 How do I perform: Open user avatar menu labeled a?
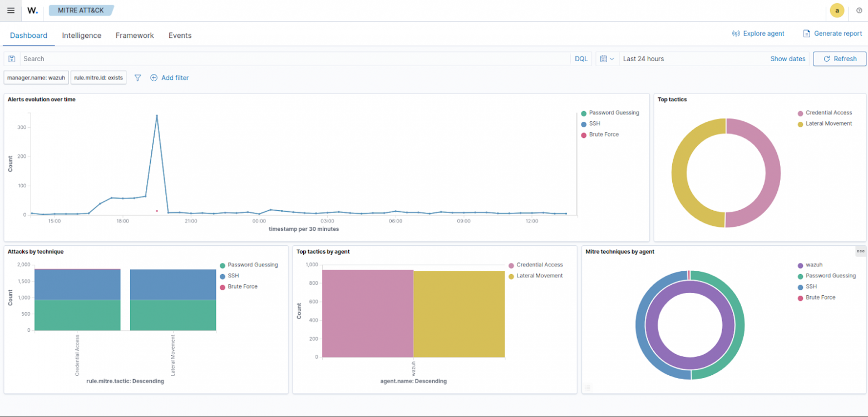point(837,11)
